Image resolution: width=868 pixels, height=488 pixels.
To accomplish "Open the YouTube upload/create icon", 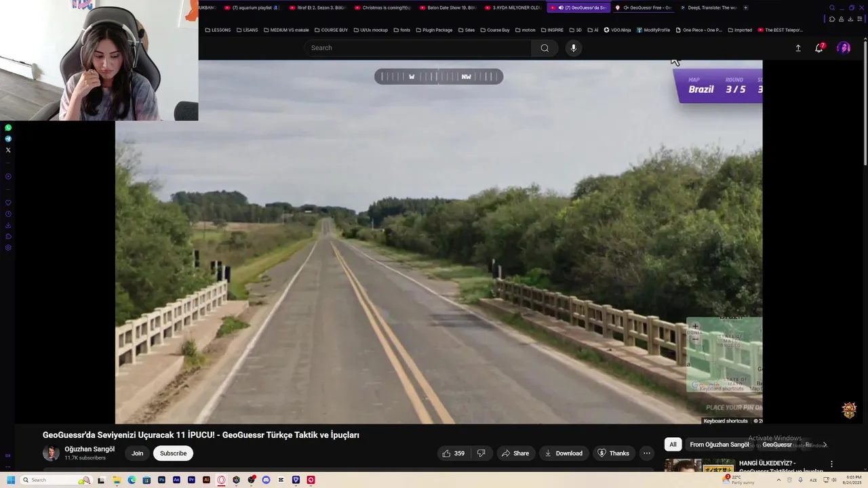I will 798,48.
